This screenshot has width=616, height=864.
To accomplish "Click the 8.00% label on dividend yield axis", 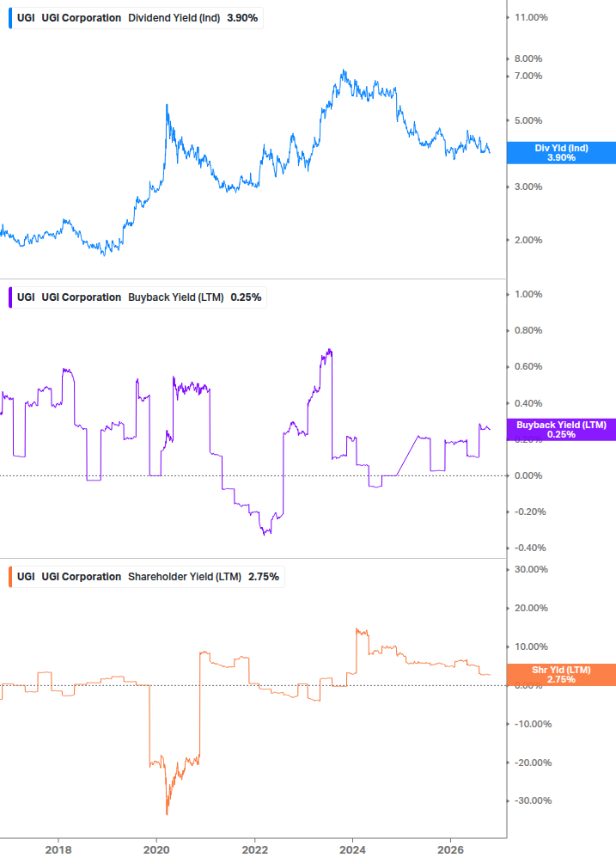I will tap(528, 58).
